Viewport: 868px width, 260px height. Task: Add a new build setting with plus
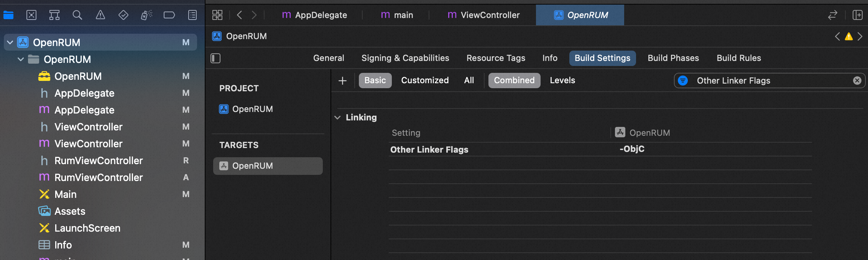[343, 81]
